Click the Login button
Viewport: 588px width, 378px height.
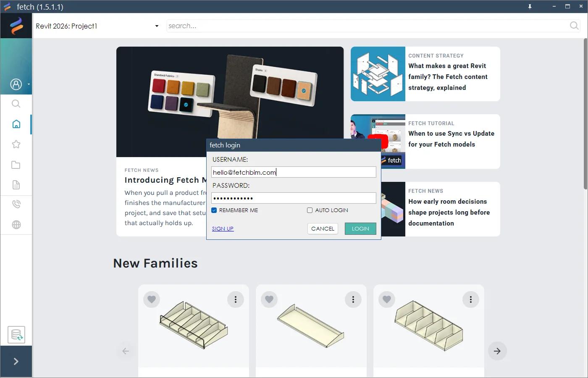coord(360,229)
